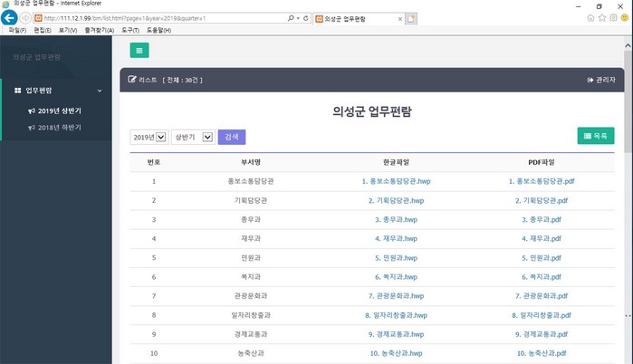Click the search magnifier in address bar
The image size is (633, 364).
289,18
